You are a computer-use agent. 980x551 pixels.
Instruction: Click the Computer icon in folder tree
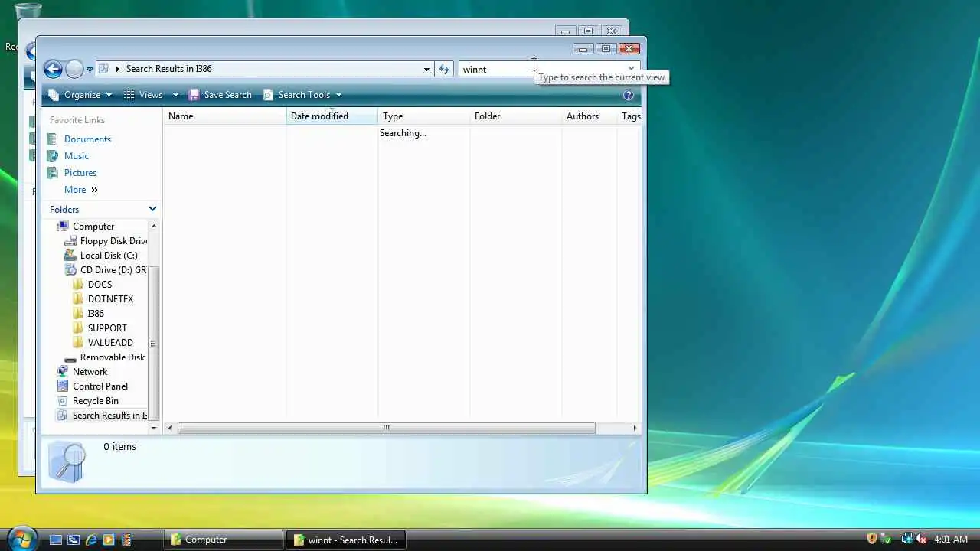(x=63, y=227)
